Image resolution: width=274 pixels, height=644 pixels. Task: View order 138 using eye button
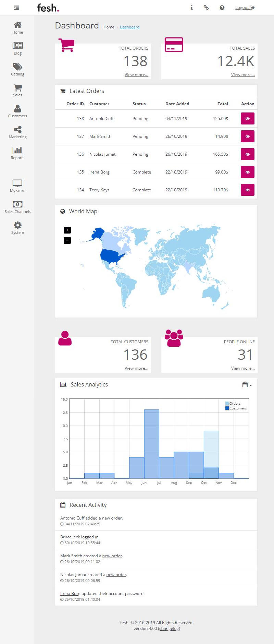pyautogui.click(x=247, y=119)
